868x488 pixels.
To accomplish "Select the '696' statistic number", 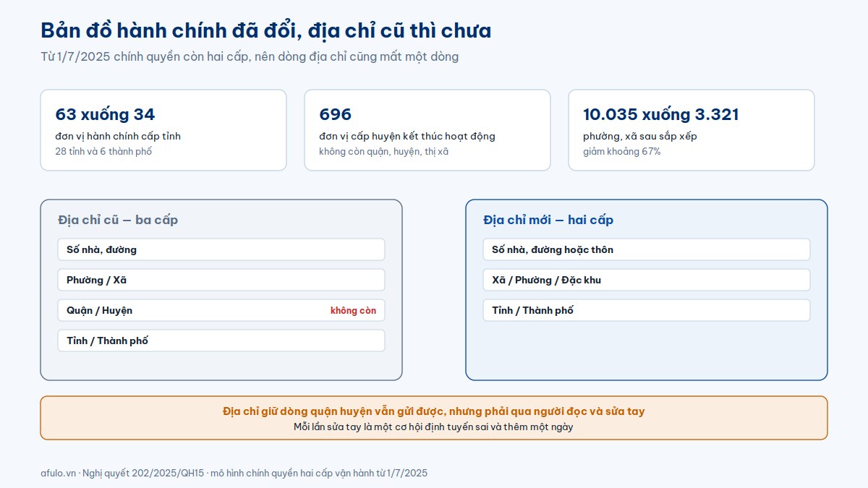I will coord(335,114).
